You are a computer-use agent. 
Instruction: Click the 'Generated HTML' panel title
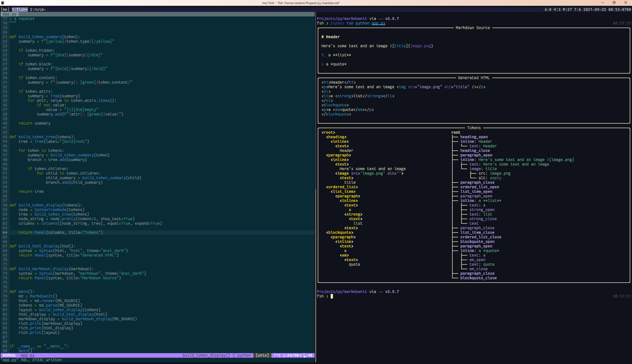474,78
